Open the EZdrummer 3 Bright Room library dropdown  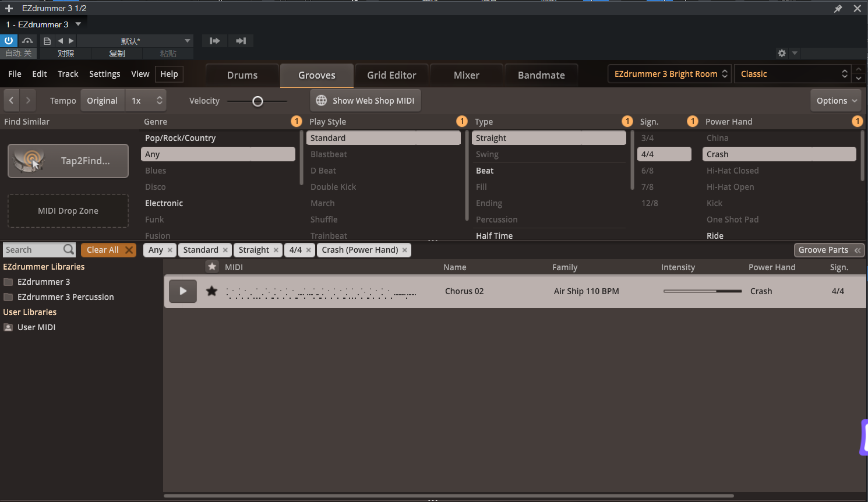pyautogui.click(x=670, y=74)
